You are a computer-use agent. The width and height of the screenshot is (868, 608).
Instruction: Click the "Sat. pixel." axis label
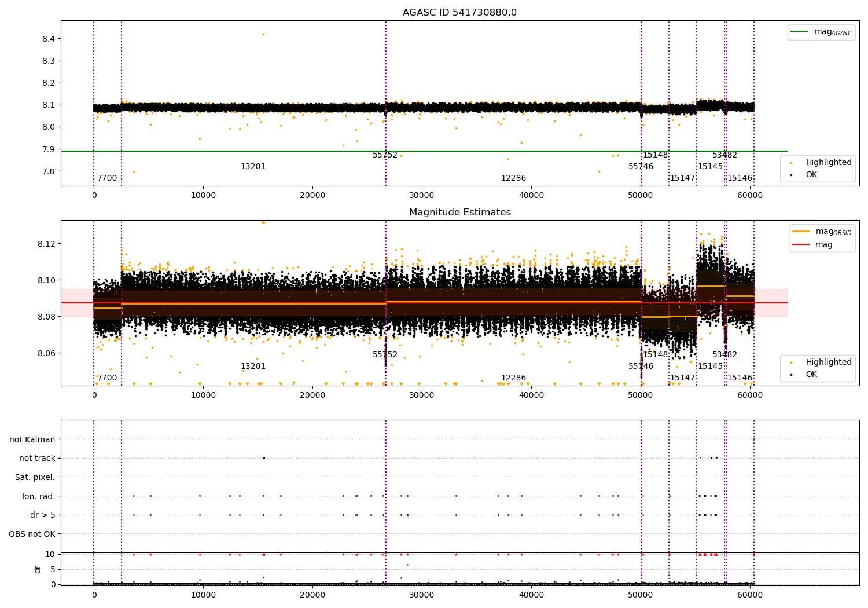[x=35, y=477]
